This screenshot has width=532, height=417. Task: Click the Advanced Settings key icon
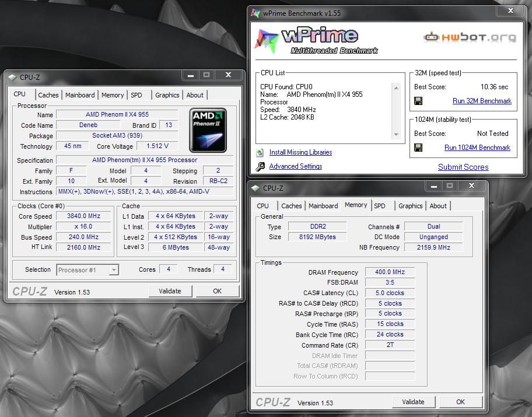[x=260, y=166]
